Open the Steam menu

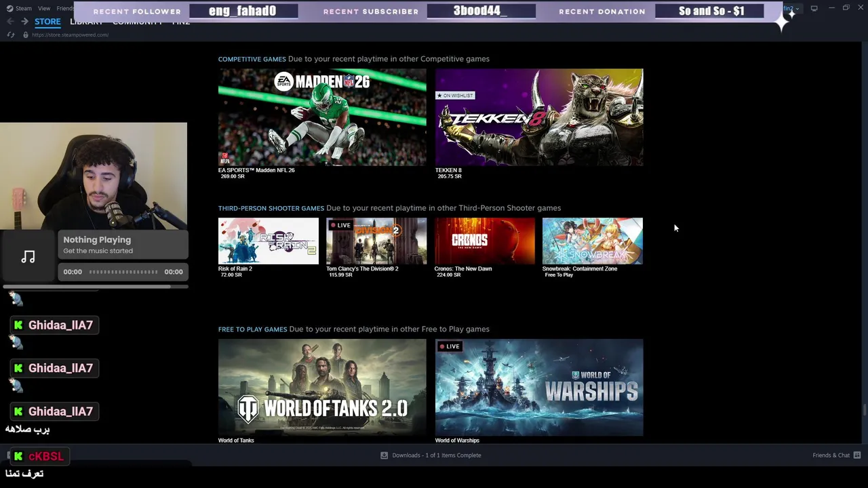[24, 8]
